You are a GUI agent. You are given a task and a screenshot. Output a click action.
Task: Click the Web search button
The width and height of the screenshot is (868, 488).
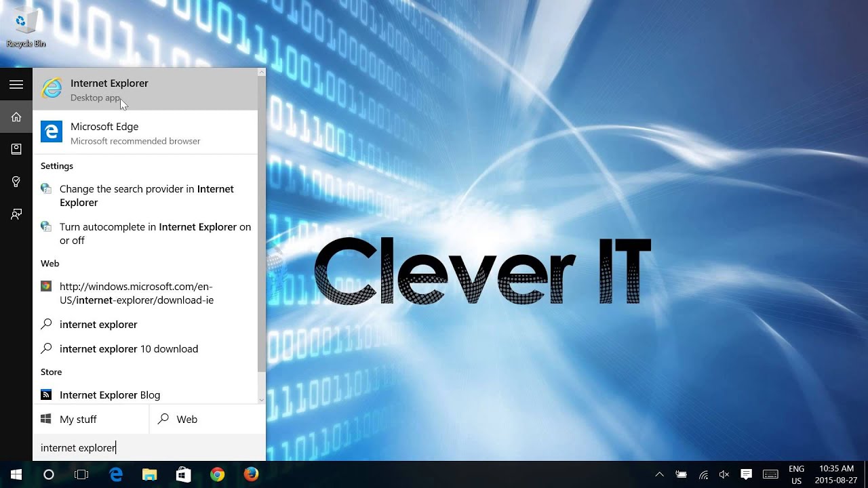point(208,420)
